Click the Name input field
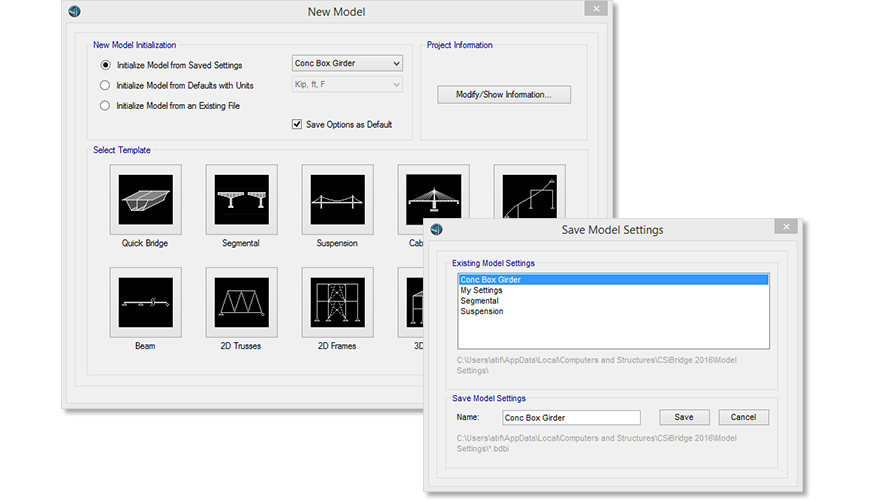 click(570, 418)
